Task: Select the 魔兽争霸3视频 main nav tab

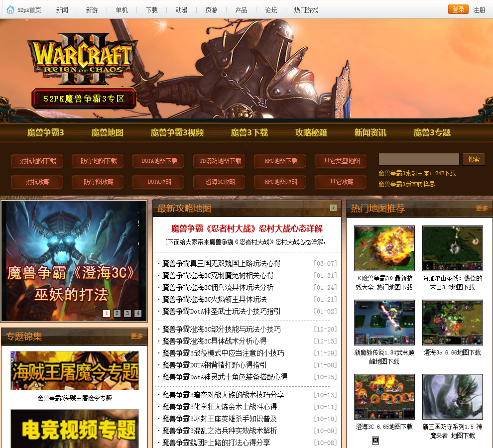Action: (177, 132)
